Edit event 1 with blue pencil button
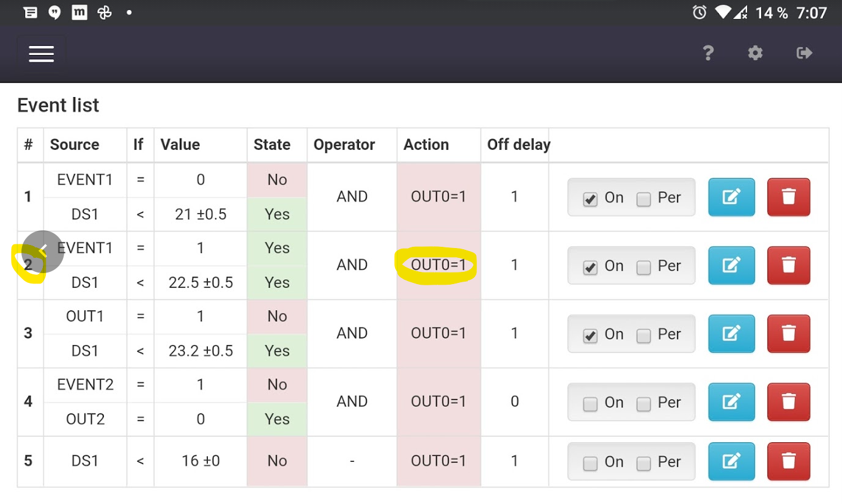Screen dimensions: 842x504 (731, 197)
